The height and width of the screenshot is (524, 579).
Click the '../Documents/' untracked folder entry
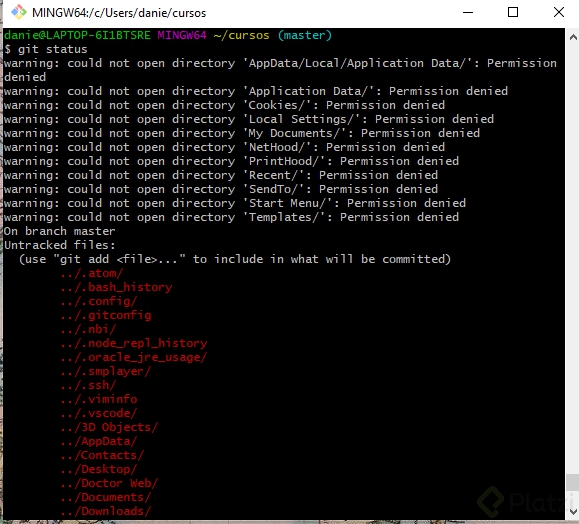[106, 497]
